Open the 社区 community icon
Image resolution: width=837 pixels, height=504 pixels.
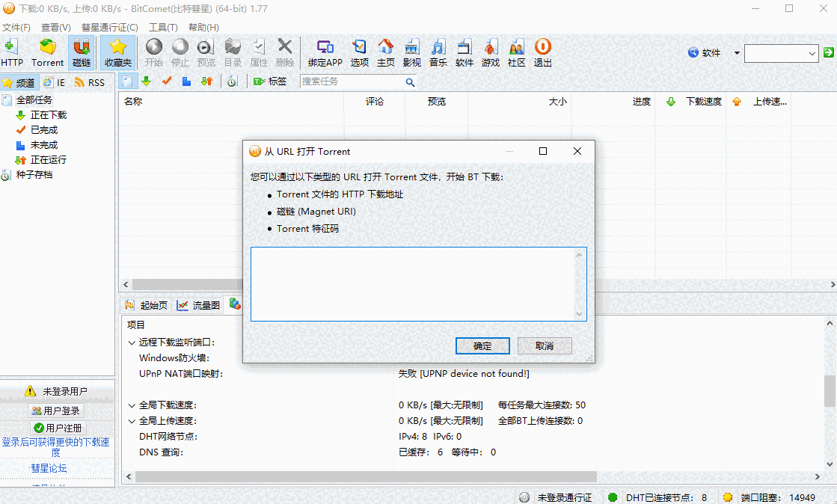tap(516, 52)
